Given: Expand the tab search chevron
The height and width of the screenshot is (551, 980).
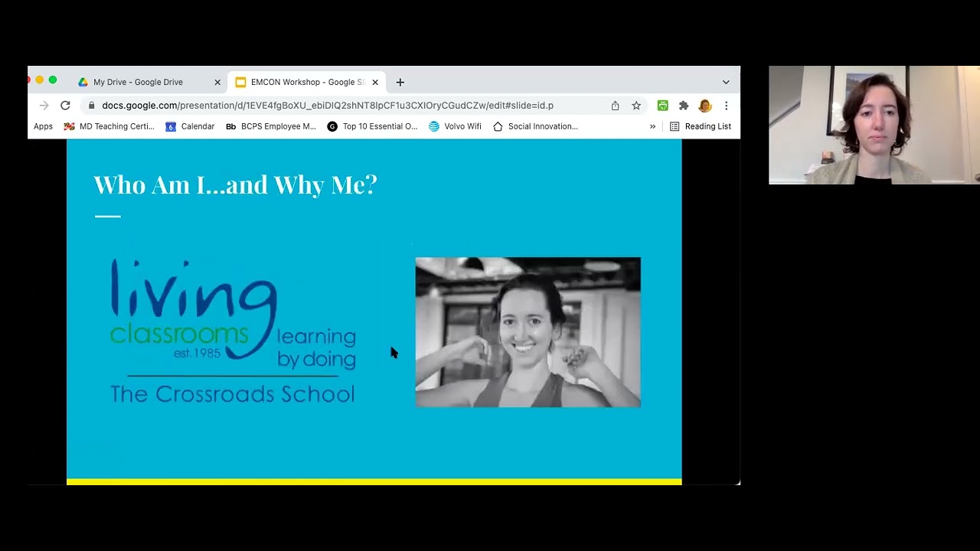Looking at the screenshot, I should pos(726,82).
